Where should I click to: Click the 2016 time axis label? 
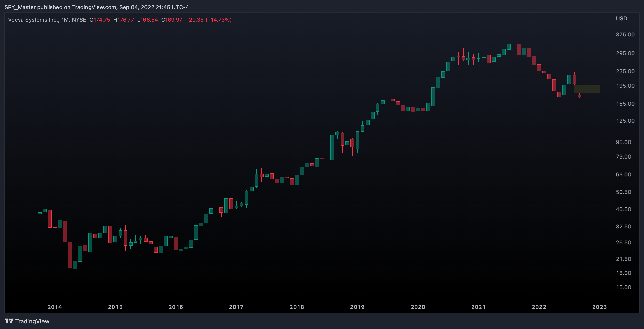click(176, 307)
